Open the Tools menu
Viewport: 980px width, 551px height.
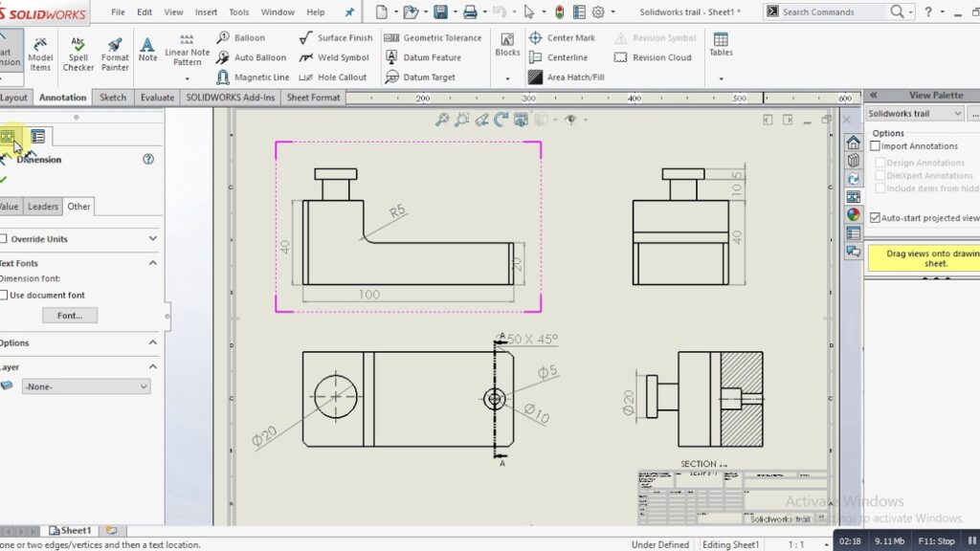[x=238, y=11]
